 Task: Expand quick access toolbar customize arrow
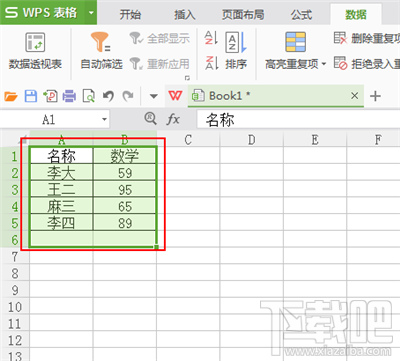click(x=153, y=96)
